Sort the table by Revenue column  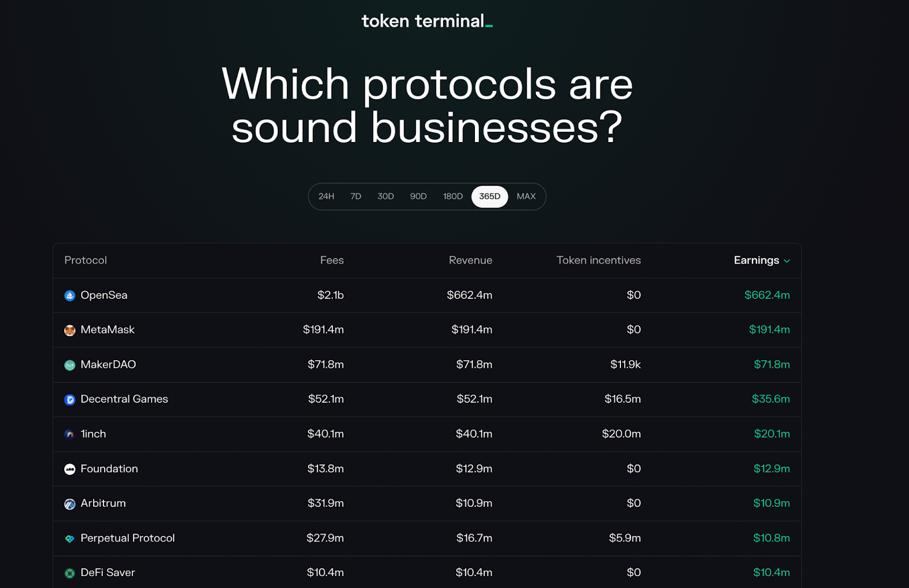470,260
